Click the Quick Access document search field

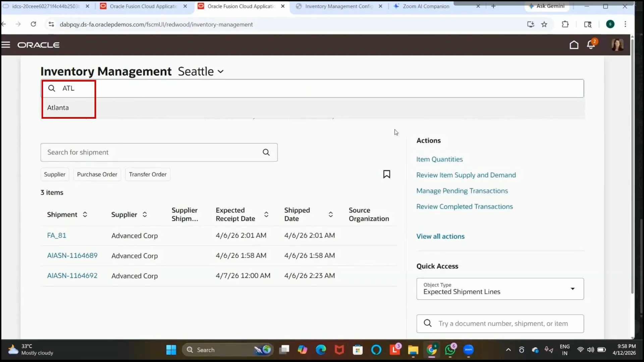[x=500, y=323]
